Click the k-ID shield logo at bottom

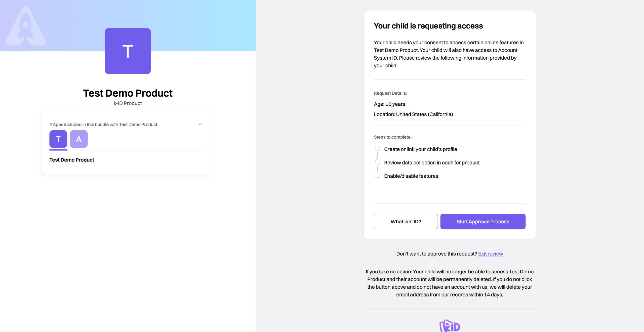[x=450, y=326]
